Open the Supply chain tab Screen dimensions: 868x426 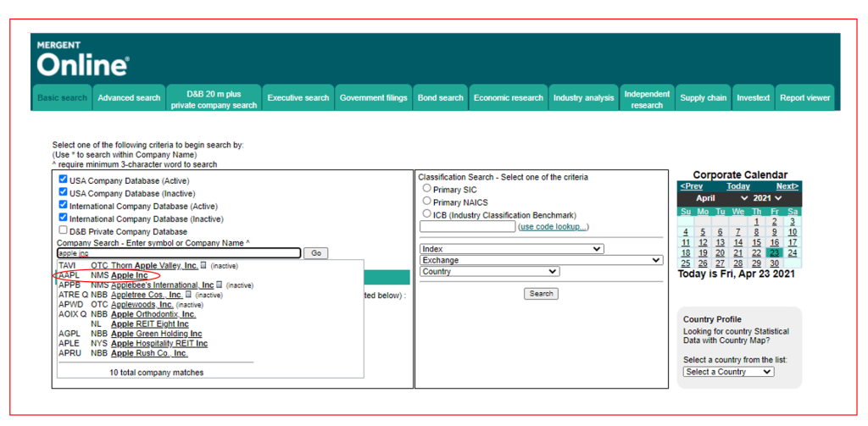[703, 98]
